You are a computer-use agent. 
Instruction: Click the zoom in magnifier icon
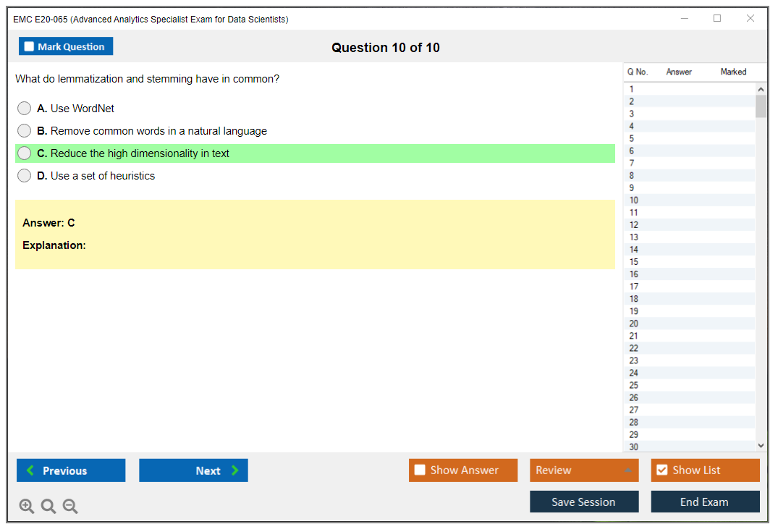point(27,507)
